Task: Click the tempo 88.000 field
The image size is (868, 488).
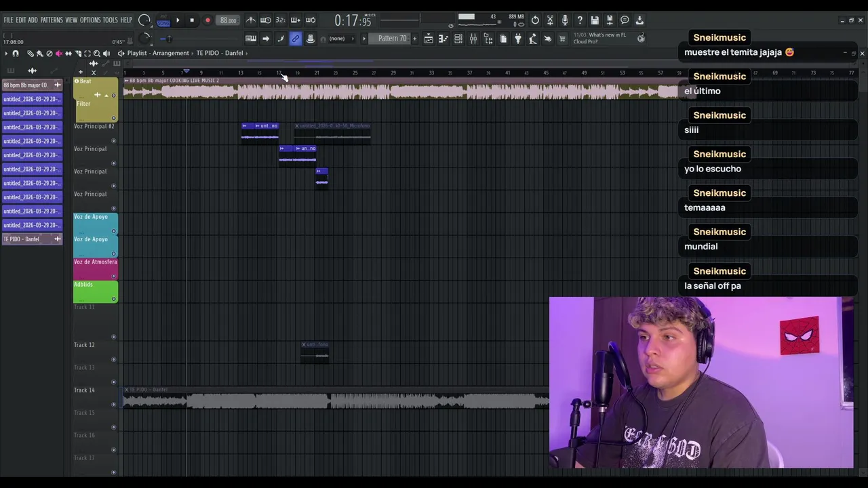Action: [228, 20]
